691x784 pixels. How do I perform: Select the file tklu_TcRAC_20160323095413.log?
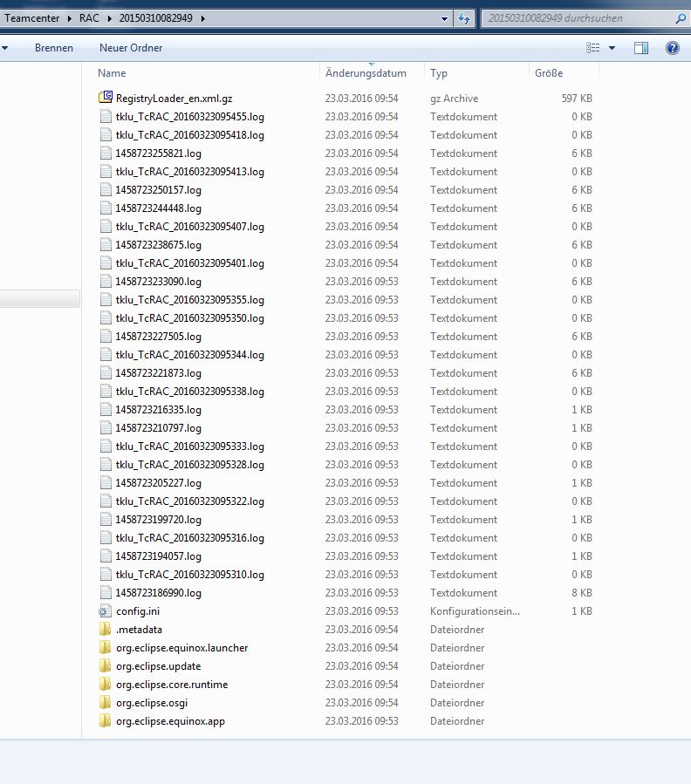(190, 172)
